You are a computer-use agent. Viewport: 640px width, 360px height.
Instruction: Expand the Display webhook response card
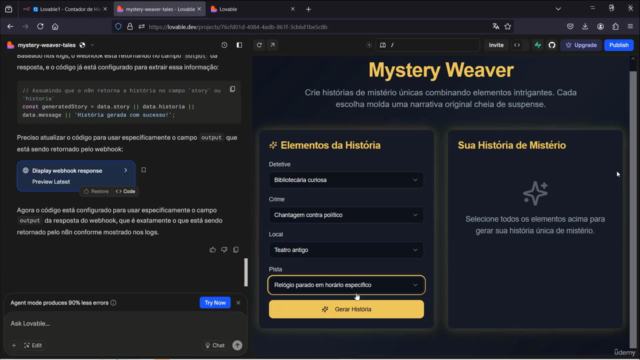tap(126, 171)
